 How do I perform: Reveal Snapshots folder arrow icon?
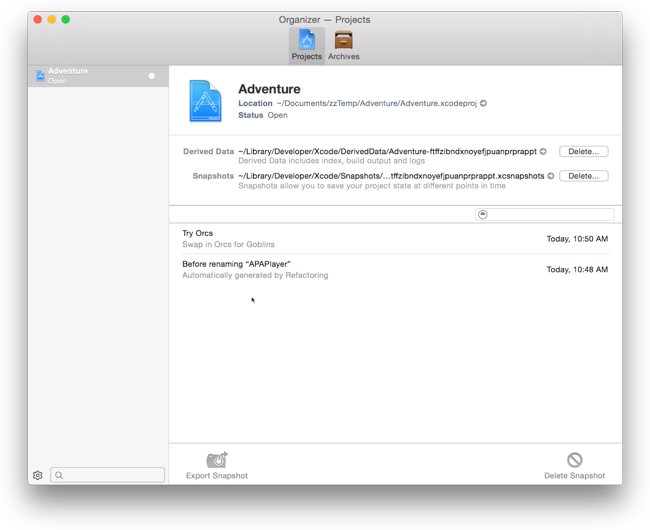[551, 176]
